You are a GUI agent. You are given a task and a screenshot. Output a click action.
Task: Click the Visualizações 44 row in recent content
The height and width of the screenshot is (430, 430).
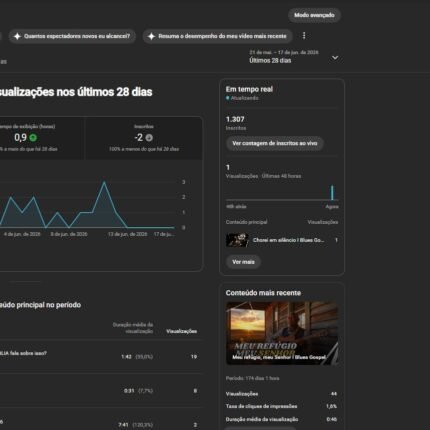(x=281, y=394)
